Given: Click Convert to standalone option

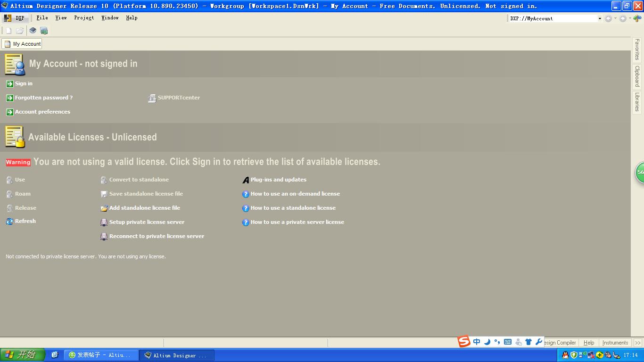Looking at the screenshot, I should (x=139, y=180).
